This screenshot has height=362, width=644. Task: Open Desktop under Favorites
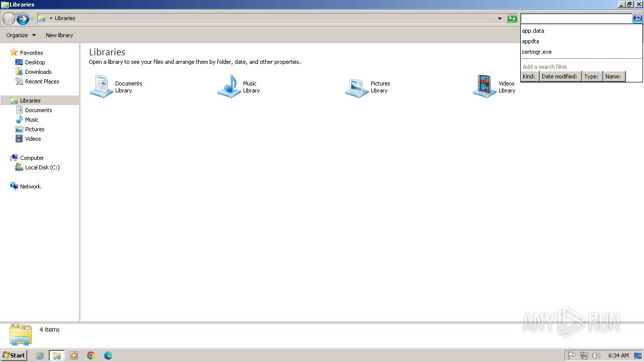pos(35,62)
